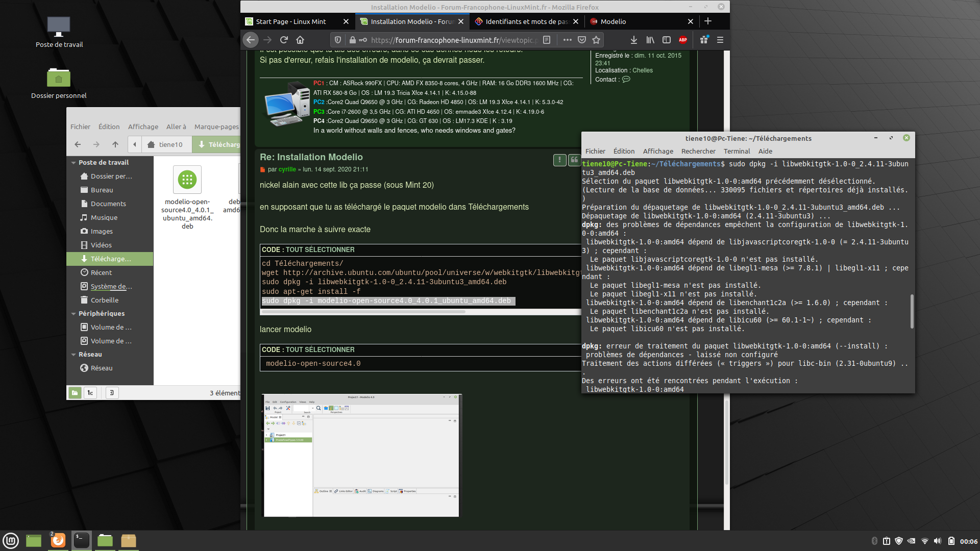Click the terminal vertical scrollbar
980x551 pixels.
[x=912, y=311]
